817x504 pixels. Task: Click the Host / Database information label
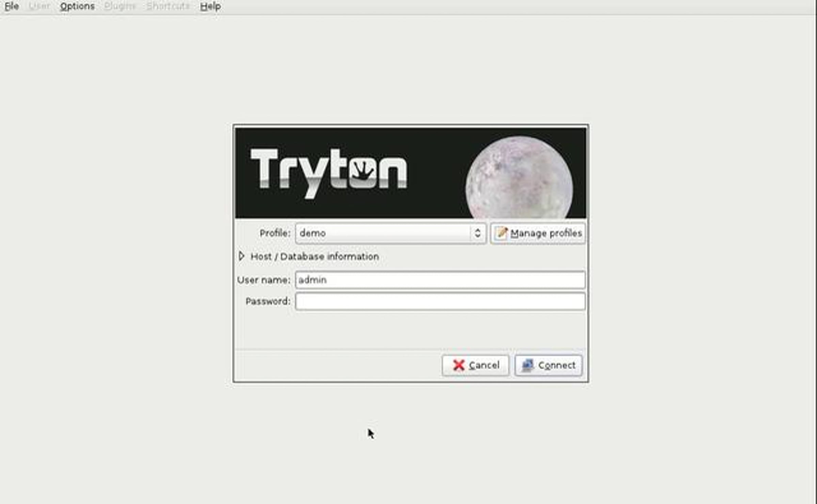pyautogui.click(x=315, y=256)
